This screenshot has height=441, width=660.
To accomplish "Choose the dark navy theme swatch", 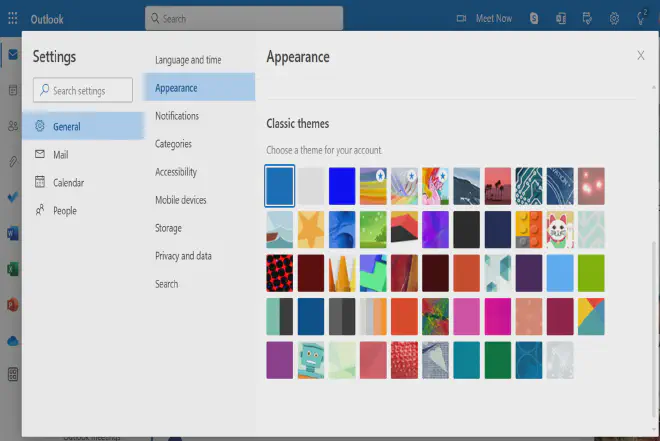I will (498, 229).
